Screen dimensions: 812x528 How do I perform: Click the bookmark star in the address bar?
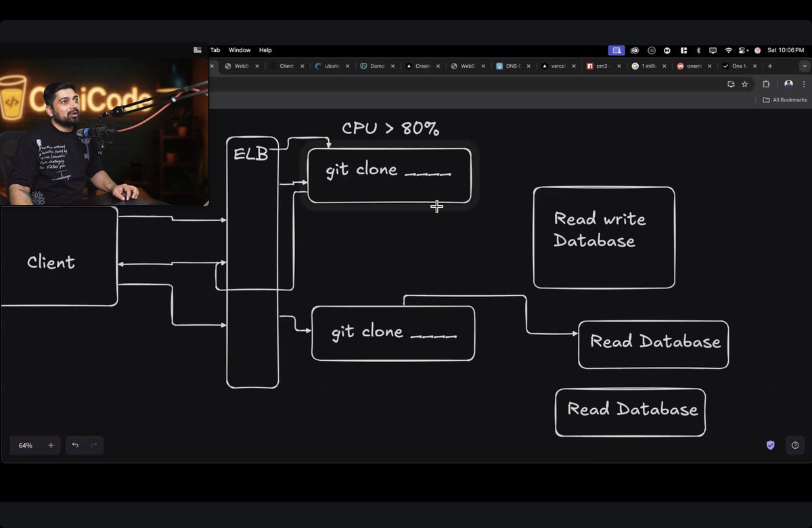point(744,84)
